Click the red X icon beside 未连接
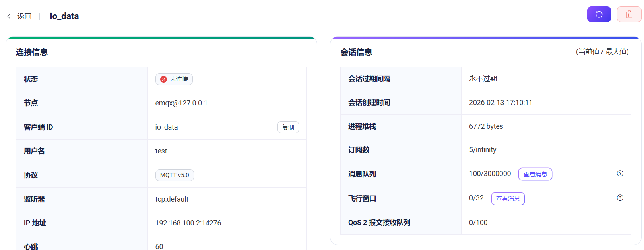 163,79
